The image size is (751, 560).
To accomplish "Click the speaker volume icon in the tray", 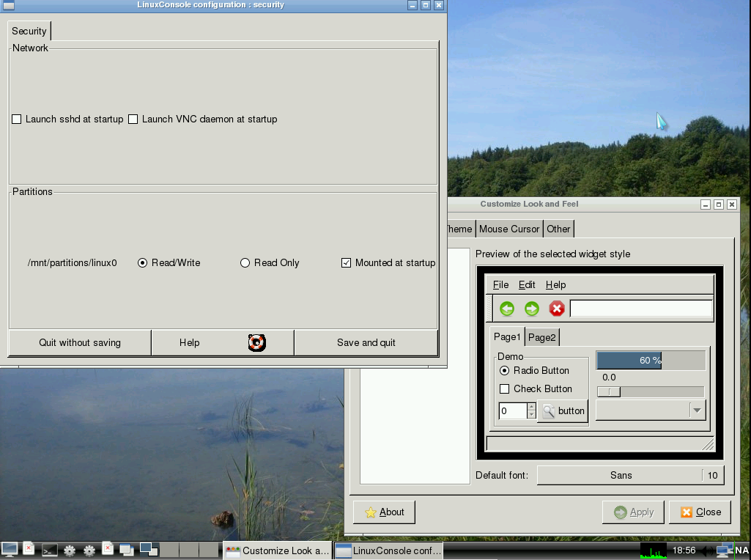I will [x=706, y=551].
